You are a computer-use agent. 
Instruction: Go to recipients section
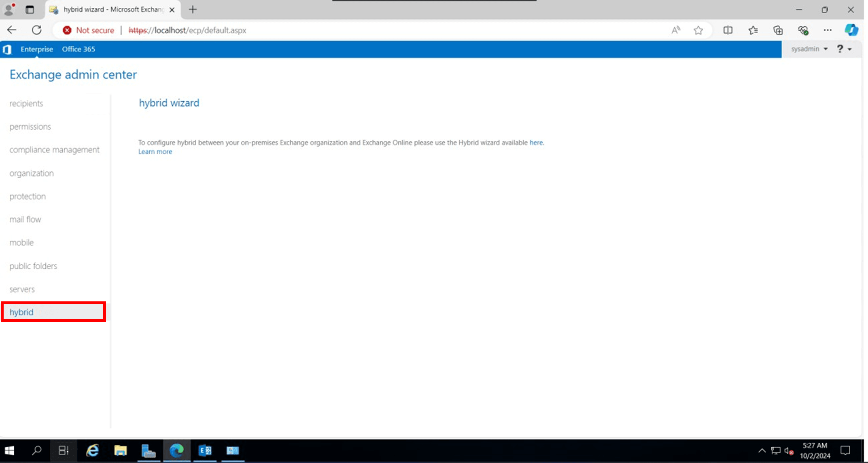(26, 103)
